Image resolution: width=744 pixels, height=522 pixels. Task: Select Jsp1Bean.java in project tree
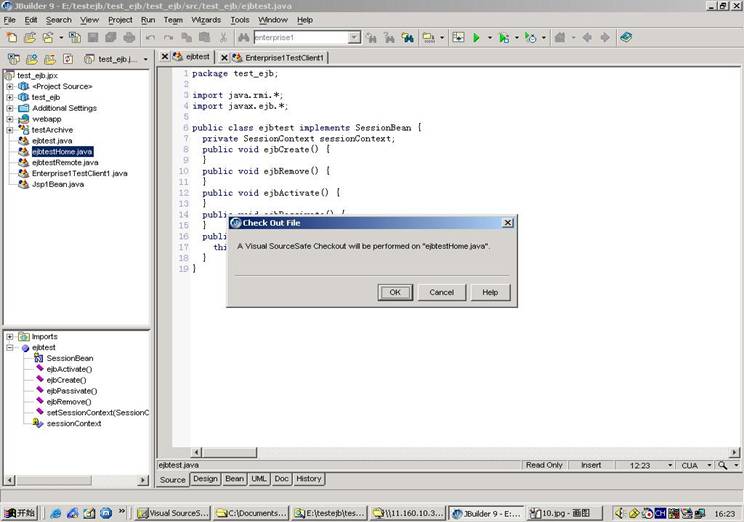58,184
